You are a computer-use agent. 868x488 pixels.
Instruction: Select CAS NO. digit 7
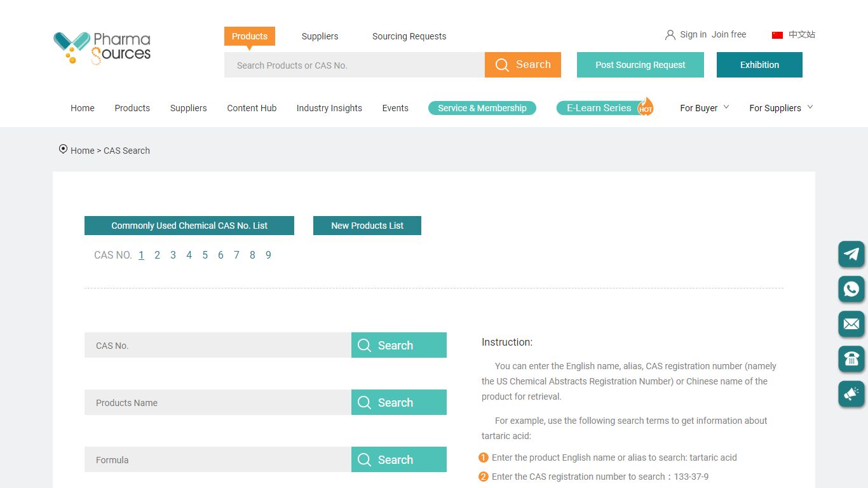click(236, 255)
